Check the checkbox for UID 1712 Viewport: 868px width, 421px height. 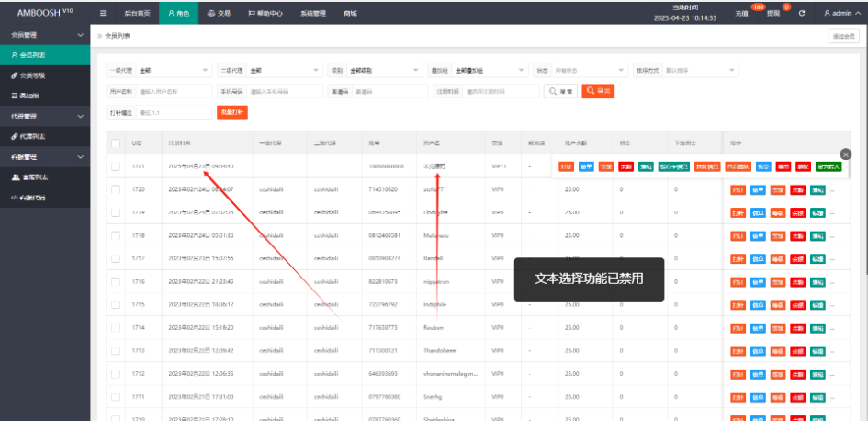coord(115,374)
